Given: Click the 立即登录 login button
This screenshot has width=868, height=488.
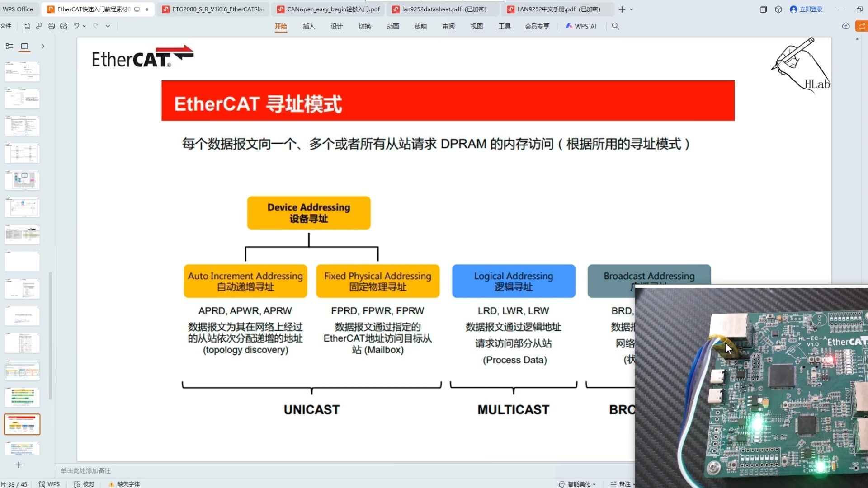Looking at the screenshot, I should 806,9.
